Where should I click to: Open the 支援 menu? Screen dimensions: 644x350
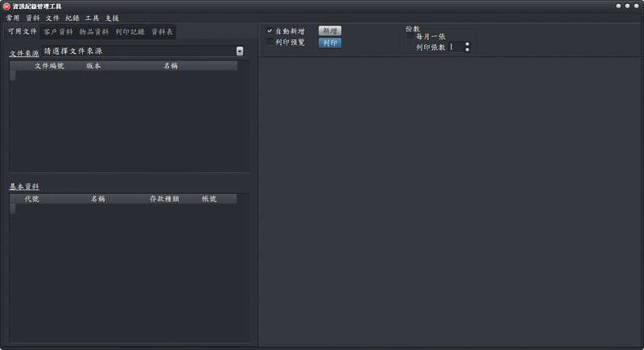[112, 18]
